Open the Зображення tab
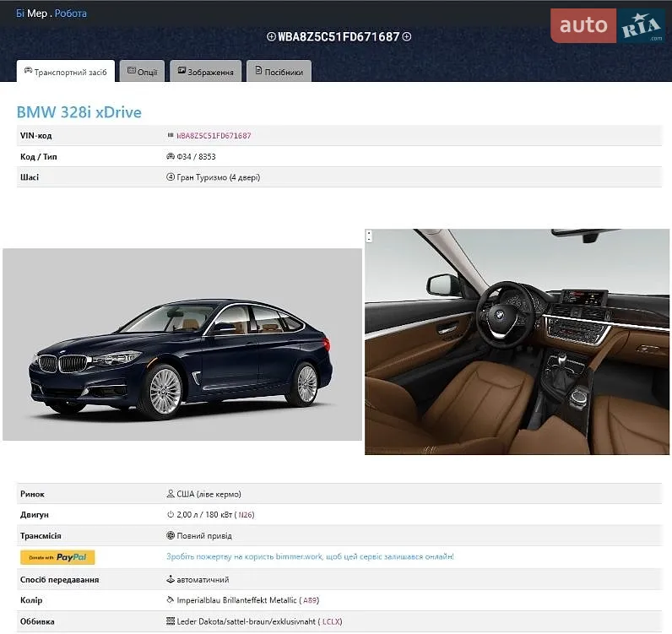Viewport: 672px width, 634px height. coord(206,71)
